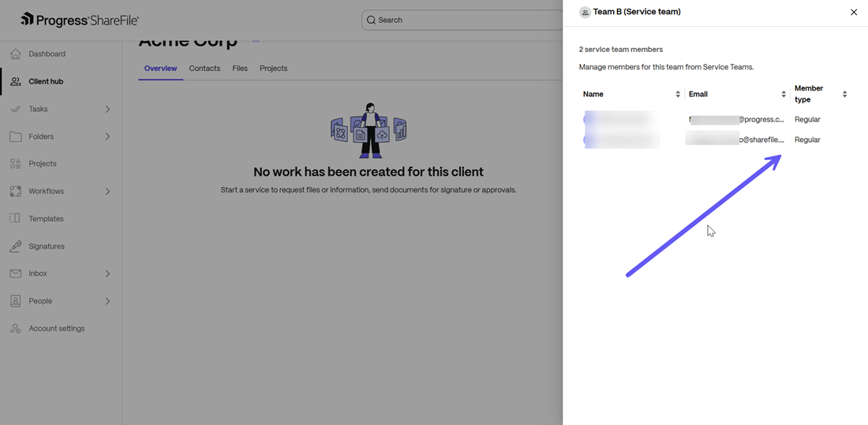Viewport: 868px width, 425px height.
Task: Click the Dashboard home icon
Action: pos(16,54)
